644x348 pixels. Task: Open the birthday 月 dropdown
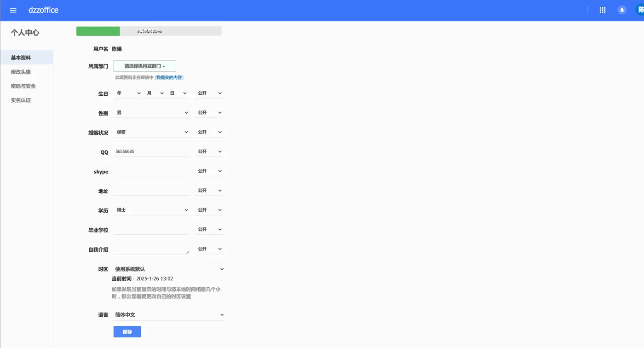pyautogui.click(x=155, y=93)
